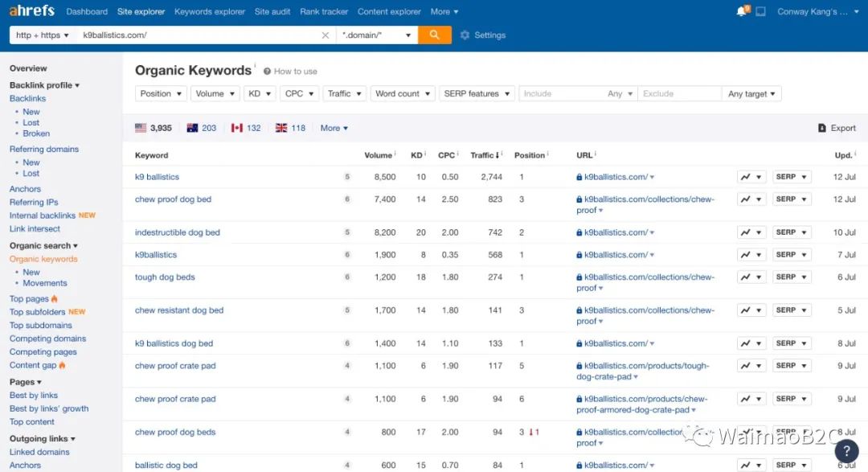Image resolution: width=868 pixels, height=472 pixels.
Task: Click trend chart icon for k9 ballistics row
Action: pos(751,177)
